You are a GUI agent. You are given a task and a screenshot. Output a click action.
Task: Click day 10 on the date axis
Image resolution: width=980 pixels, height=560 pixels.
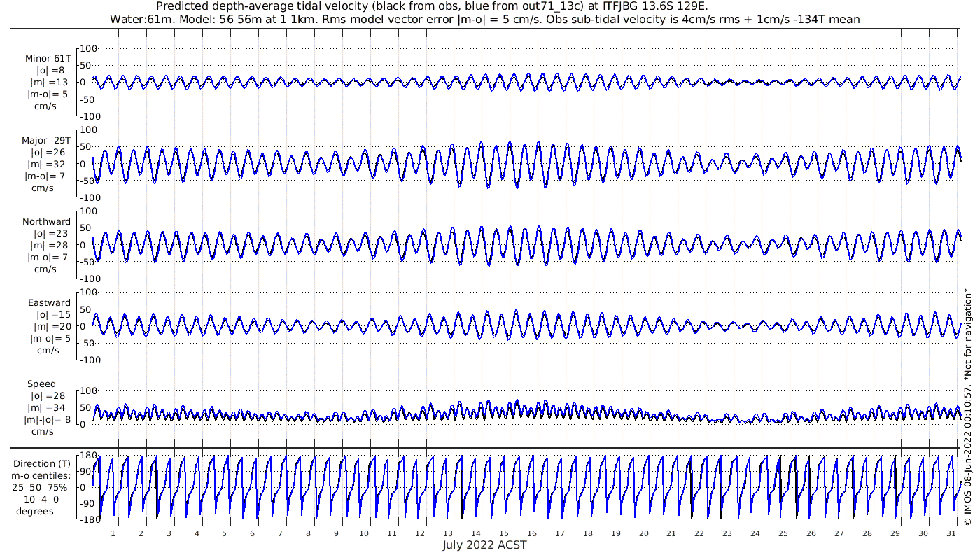tap(364, 533)
